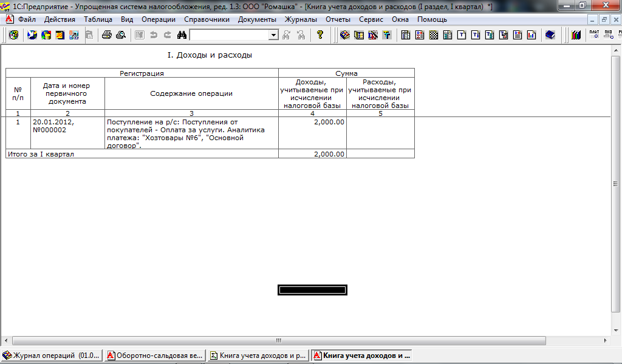Screen dimensions: 622x364
Task: Open the Журналы menu
Action: tap(301, 19)
